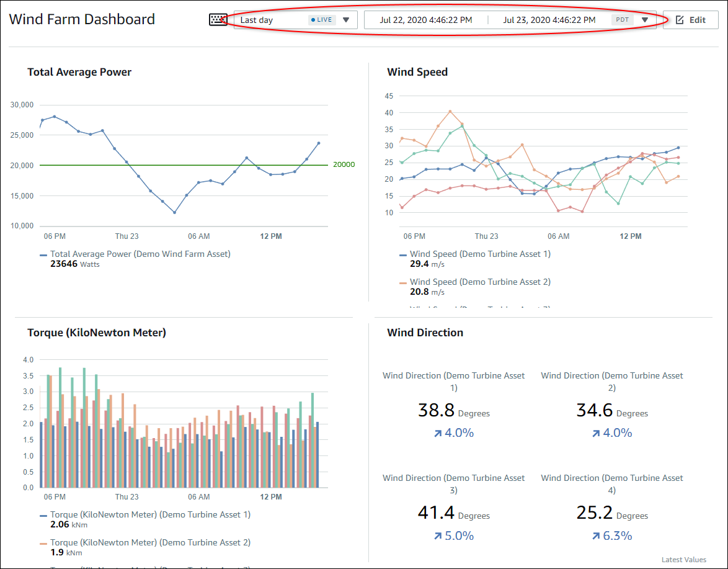
Task: Click the Latest Values link
Action: tap(683, 559)
